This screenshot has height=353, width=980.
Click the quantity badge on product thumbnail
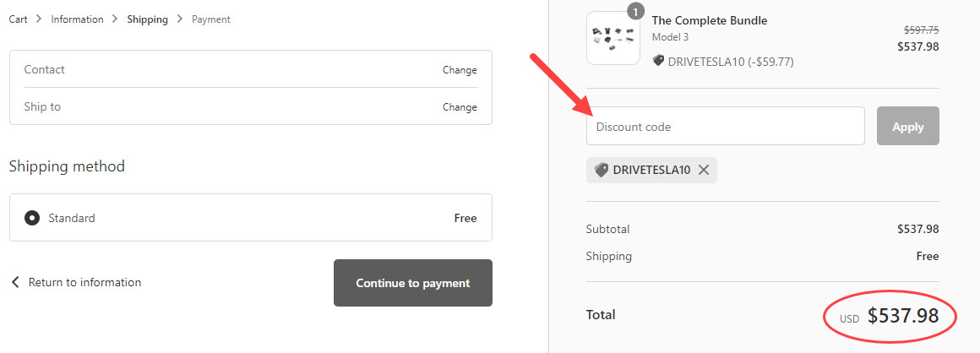(x=635, y=11)
